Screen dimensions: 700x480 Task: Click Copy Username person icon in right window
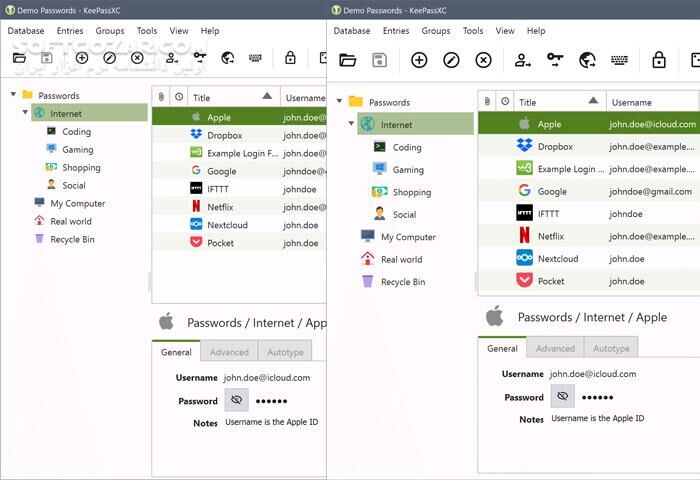(523, 60)
